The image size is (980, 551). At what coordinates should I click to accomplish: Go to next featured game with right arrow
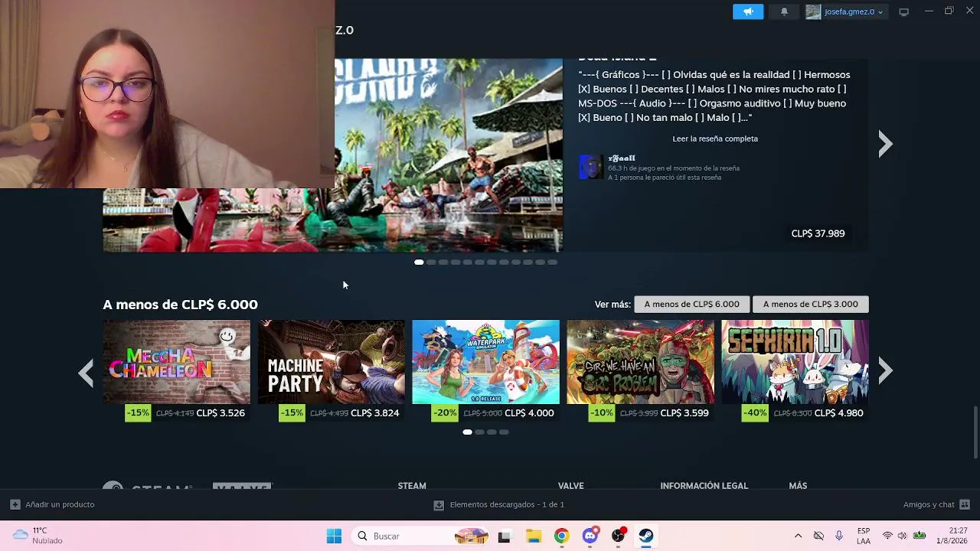click(x=885, y=144)
